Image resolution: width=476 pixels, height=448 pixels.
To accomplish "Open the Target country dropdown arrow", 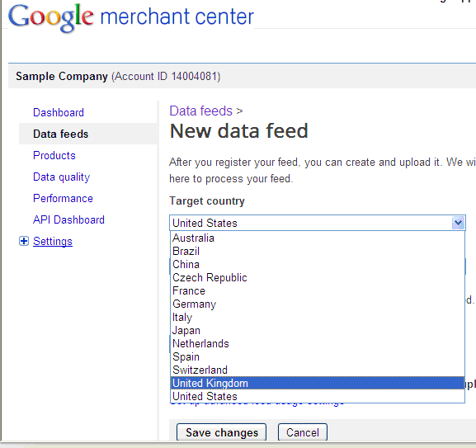I will (x=458, y=223).
